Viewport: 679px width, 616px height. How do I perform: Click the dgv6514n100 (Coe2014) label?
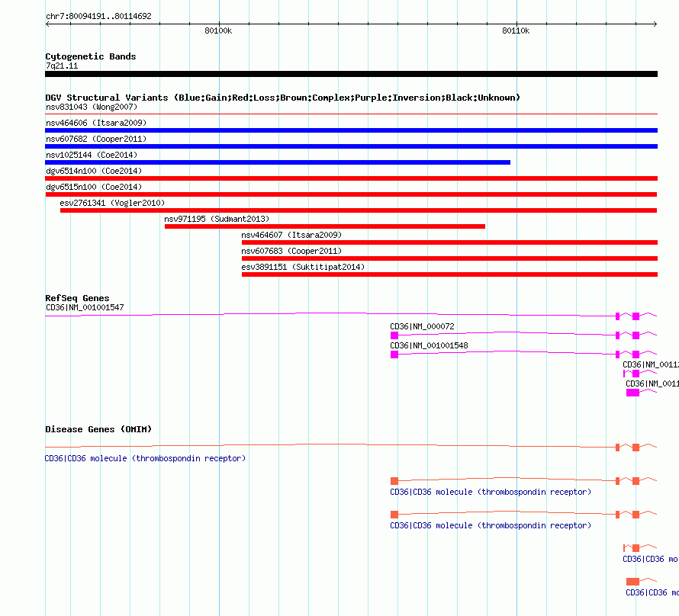point(94,171)
